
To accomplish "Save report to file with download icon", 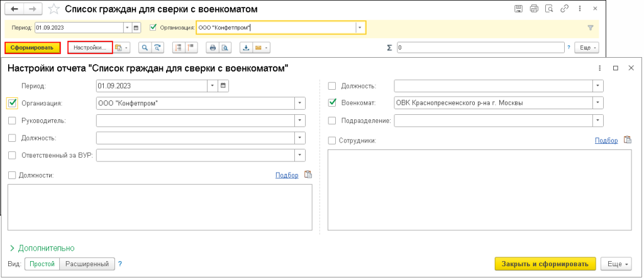I will [x=246, y=48].
